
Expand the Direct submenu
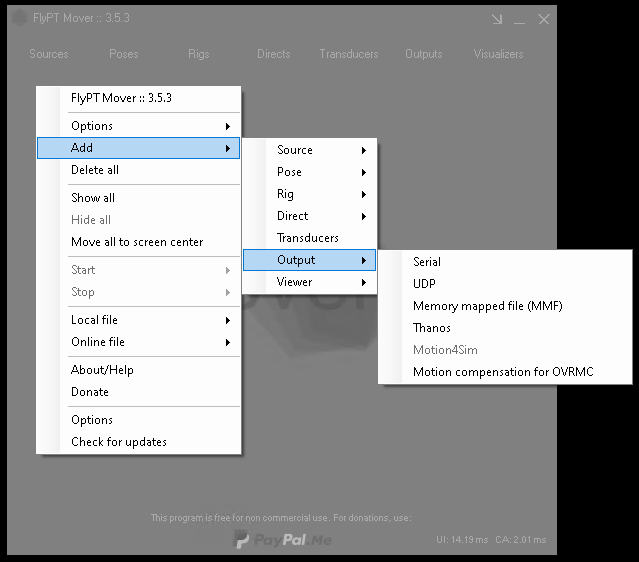(x=309, y=216)
